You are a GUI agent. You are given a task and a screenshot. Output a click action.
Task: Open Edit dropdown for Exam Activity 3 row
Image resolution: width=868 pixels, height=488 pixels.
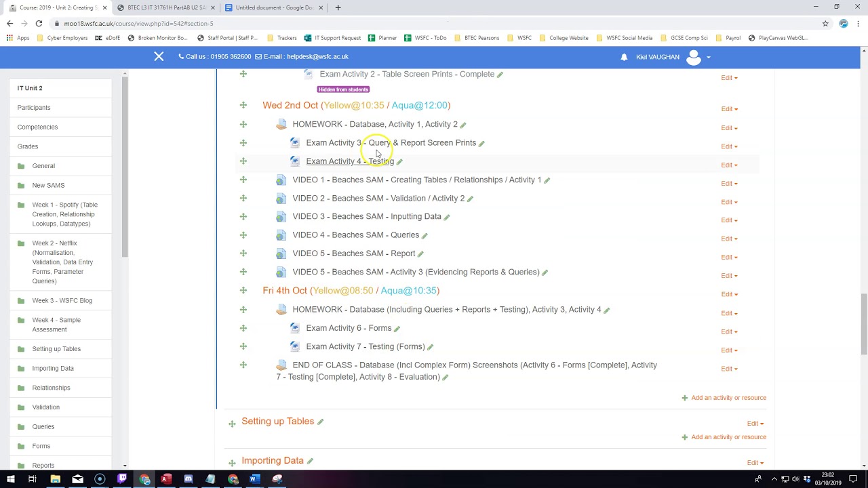pyautogui.click(x=729, y=146)
